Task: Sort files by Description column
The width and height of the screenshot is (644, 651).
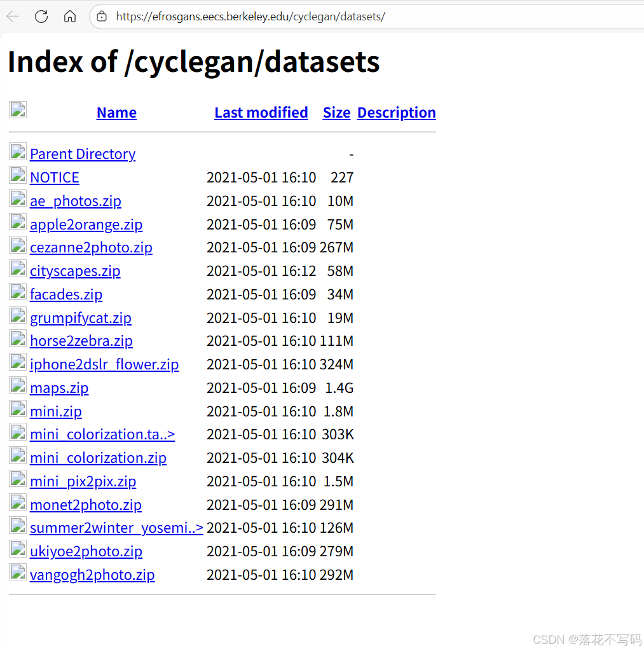Action: (x=396, y=113)
